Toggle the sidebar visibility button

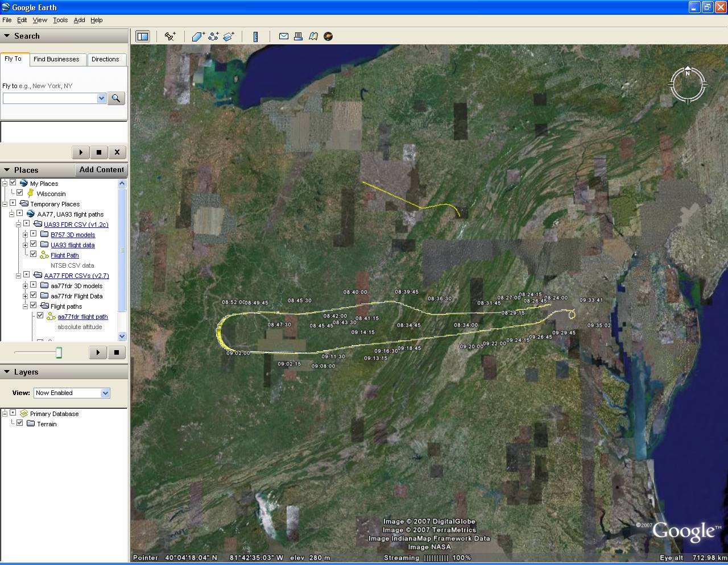tap(143, 36)
